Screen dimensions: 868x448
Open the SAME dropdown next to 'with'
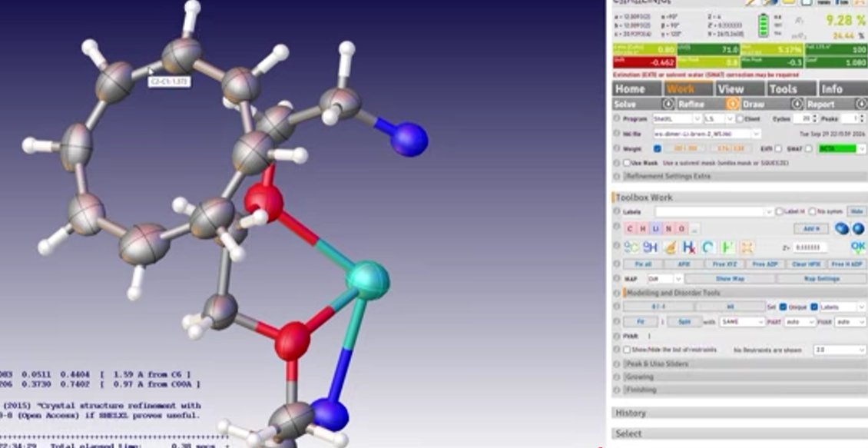742,322
